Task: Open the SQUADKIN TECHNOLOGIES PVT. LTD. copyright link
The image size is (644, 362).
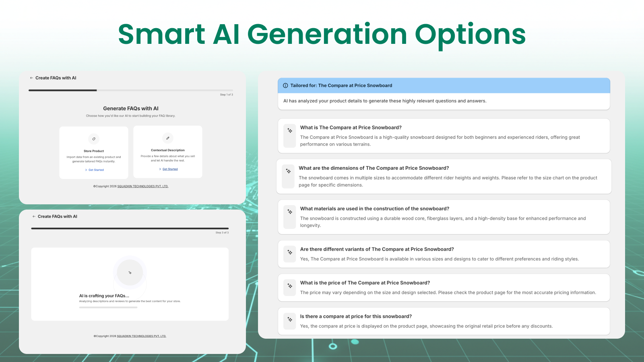Action: [143, 186]
